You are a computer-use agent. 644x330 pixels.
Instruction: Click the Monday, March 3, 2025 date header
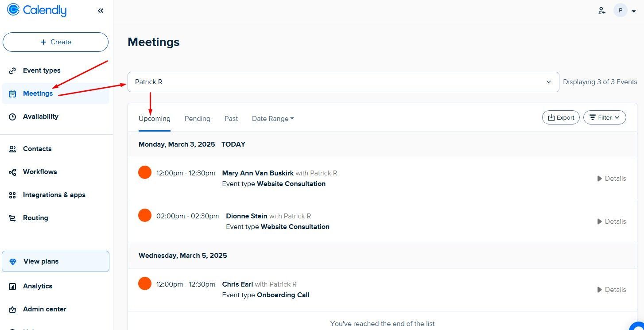(177, 144)
